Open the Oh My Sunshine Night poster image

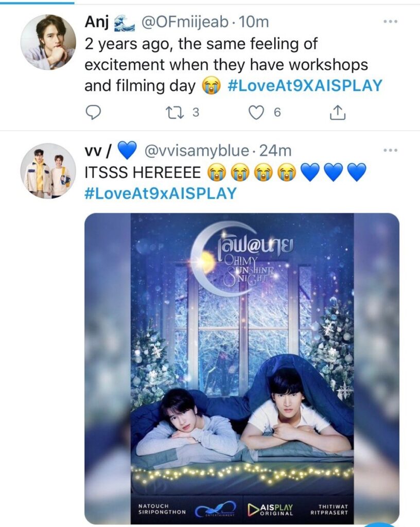(241, 368)
